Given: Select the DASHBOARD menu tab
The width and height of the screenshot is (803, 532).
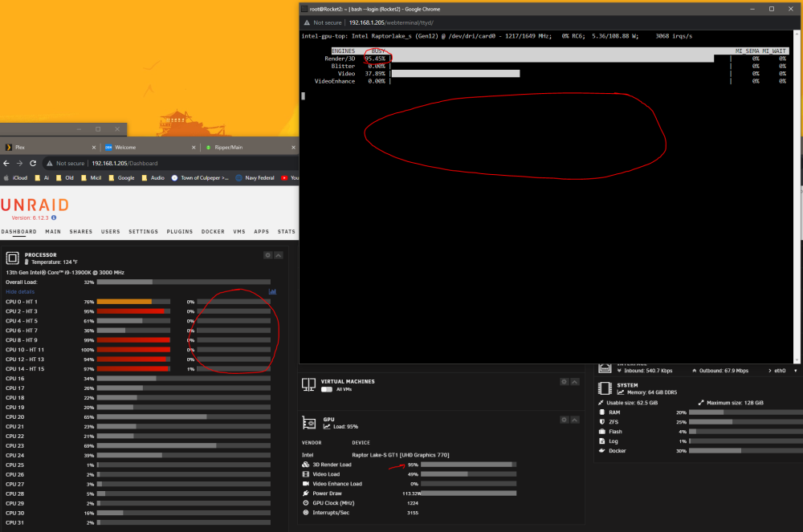Looking at the screenshot, I should (19, 232).
